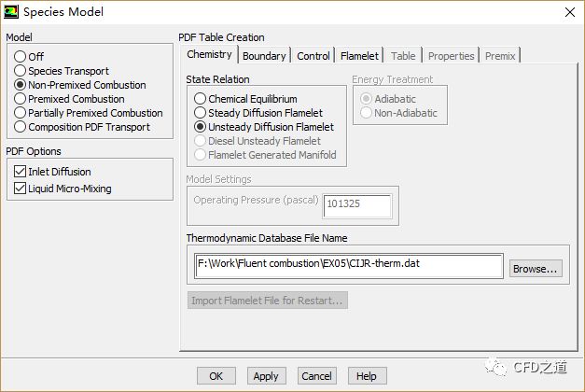Switch to the Boundary tab

[x=264, y=56]
